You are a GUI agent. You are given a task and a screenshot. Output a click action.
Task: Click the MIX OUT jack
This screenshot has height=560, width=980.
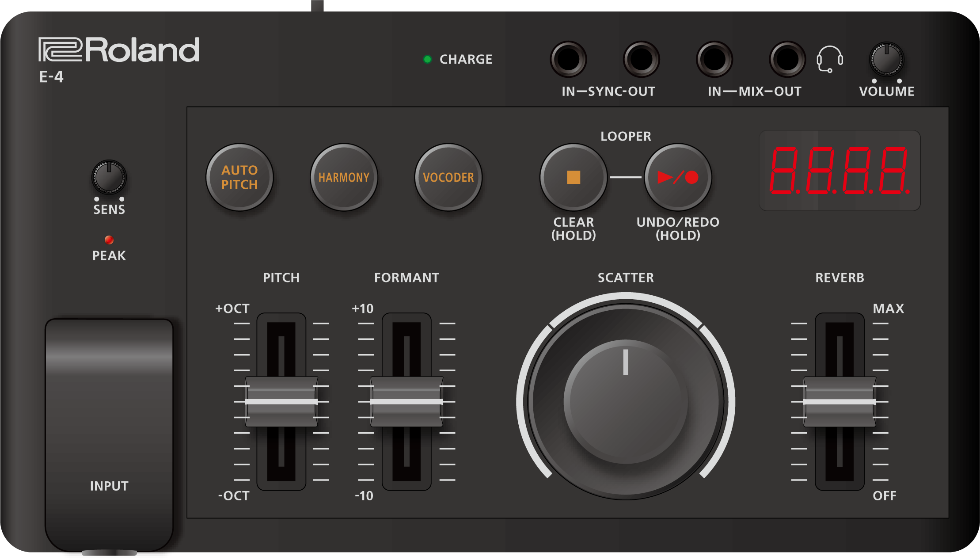click(x=787, y=59)
